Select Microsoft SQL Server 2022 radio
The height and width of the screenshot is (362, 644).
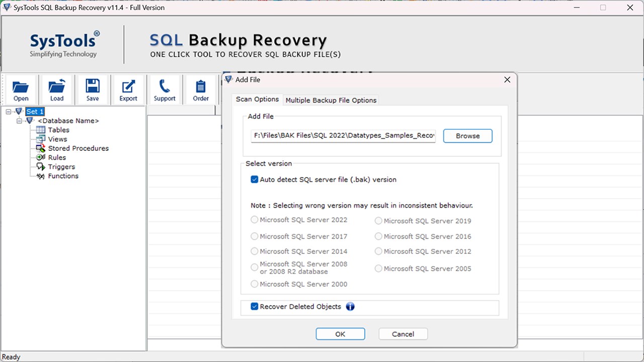pos(255,220)
